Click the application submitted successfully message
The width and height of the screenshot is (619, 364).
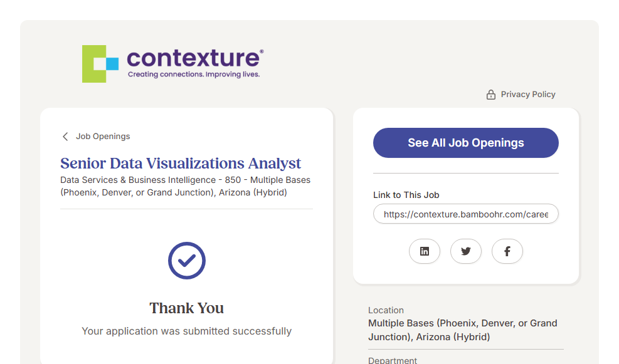click(x=187, y=331)
